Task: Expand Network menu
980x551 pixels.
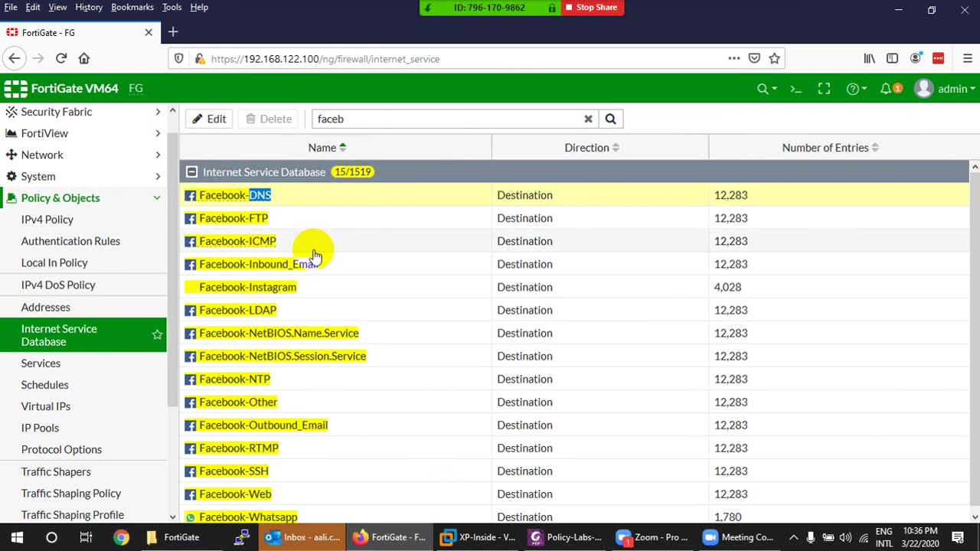Action: tap(83, 155)
